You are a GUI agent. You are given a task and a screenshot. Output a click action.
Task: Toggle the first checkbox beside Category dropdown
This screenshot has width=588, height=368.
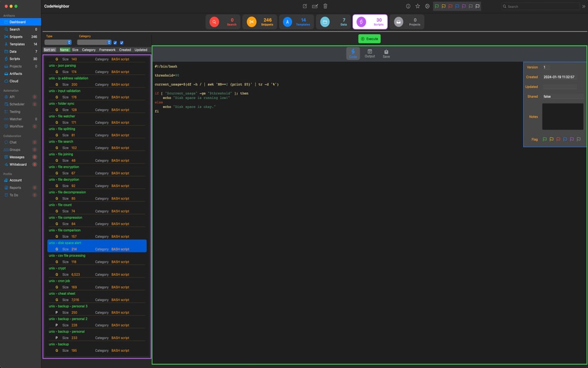coord(115,43)
